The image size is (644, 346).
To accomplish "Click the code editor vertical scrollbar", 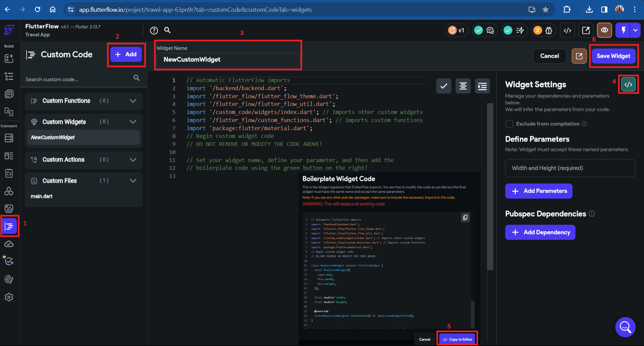I will [490, 187].
